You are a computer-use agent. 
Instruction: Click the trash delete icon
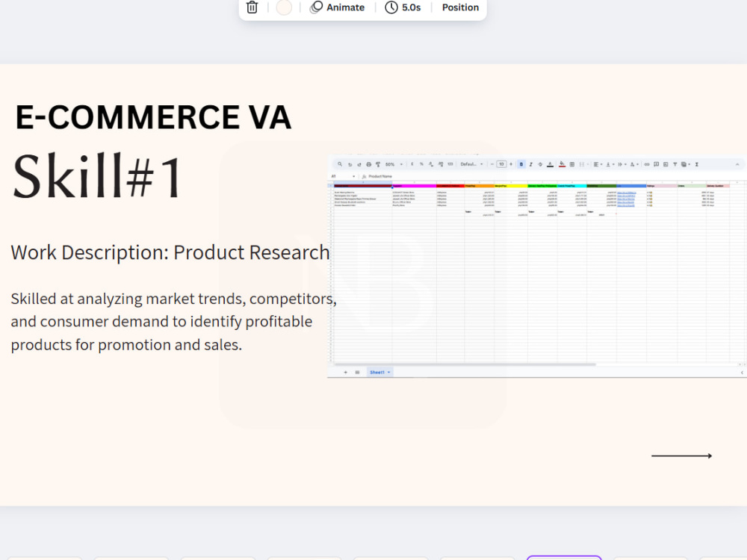click(252, 7)
